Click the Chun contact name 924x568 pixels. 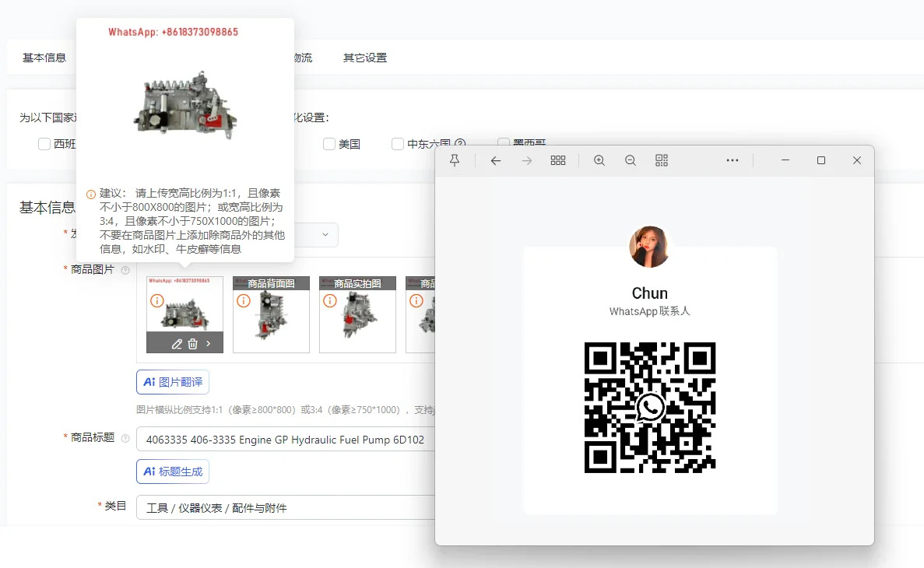tap(650, 293)
